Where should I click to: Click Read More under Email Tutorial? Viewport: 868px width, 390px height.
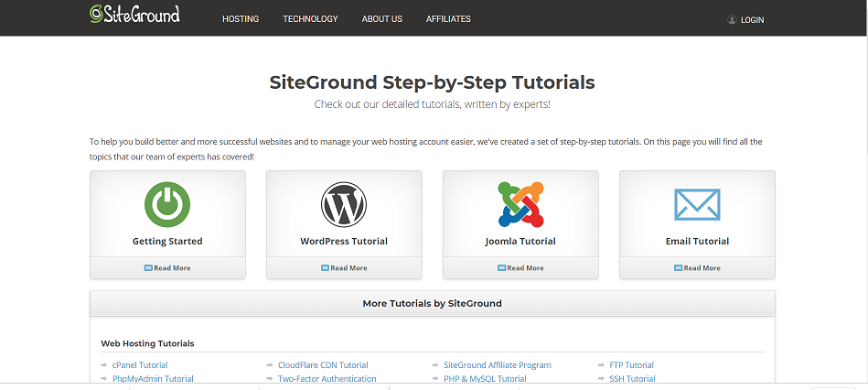coord(702,268)
